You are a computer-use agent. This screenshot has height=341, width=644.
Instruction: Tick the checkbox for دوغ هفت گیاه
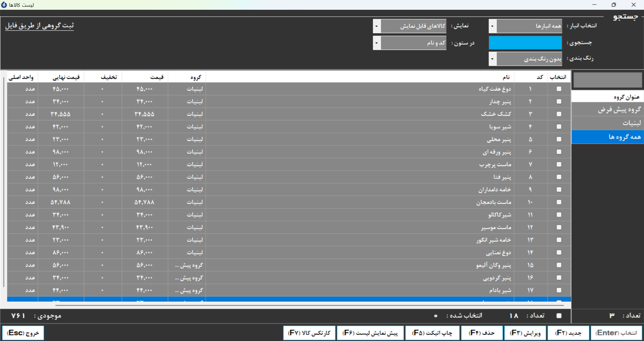[x=559, y=89]
